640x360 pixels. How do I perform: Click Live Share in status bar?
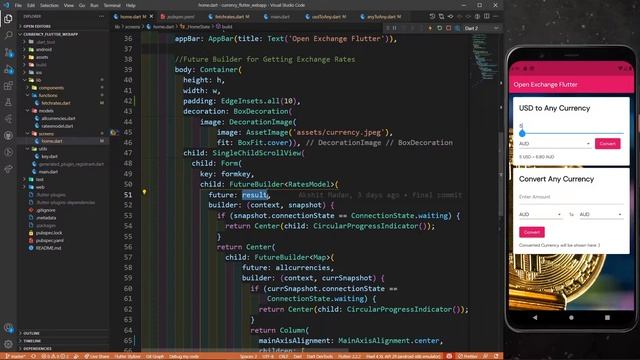[x=97, y=356]
